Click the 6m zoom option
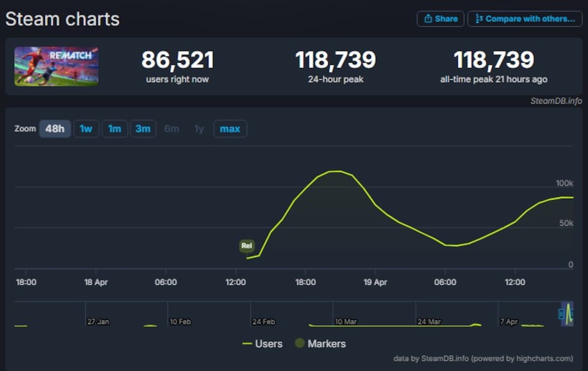This screenshot has width=588, height=371. [171, 129]
